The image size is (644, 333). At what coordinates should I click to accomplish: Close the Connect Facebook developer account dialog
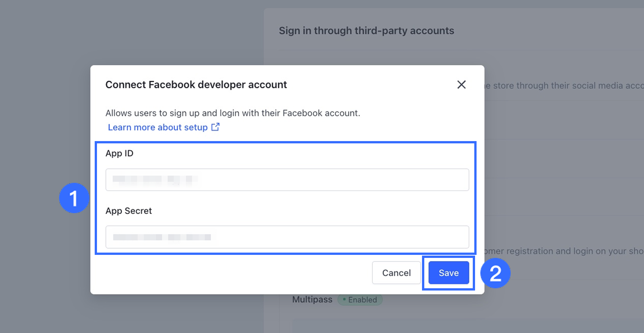pos(461,85)
